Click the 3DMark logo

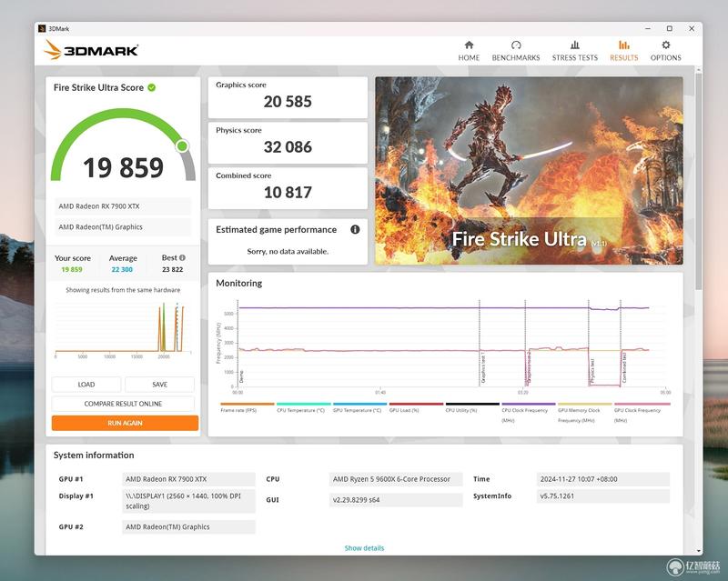tap(92, 50)
